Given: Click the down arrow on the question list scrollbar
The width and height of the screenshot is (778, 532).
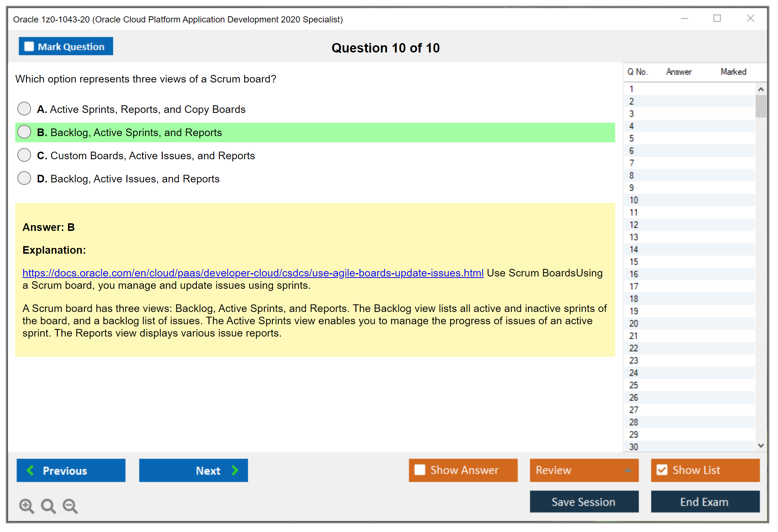Looking at the screenshot, I should click(x=761, y=446).
